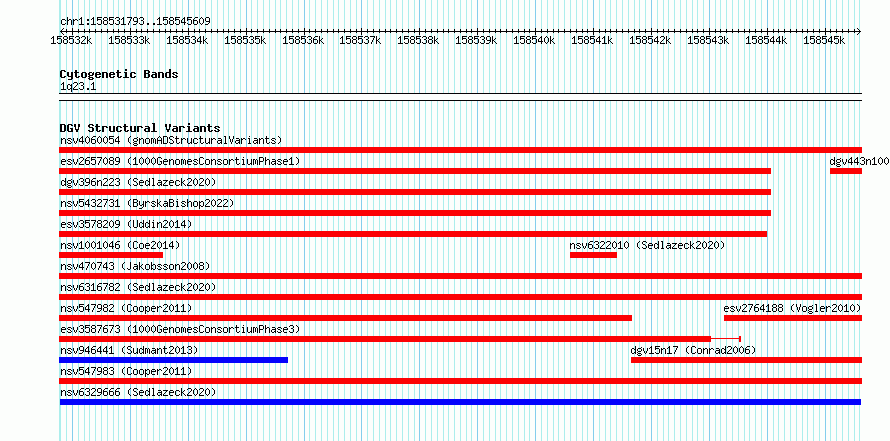Click the DGV Structural Variants track heading
This screenshot has width=890, height=441.
click(x=140, y=128)
